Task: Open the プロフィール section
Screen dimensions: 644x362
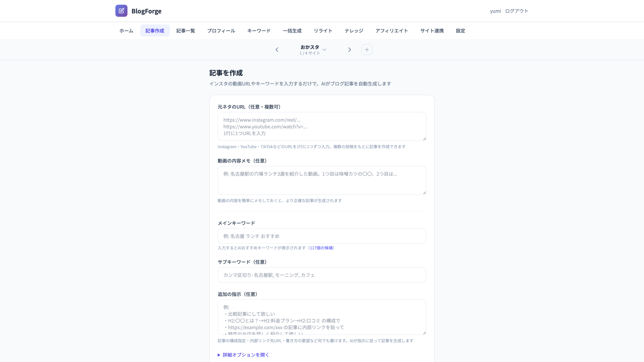Action: pos(221,30)
